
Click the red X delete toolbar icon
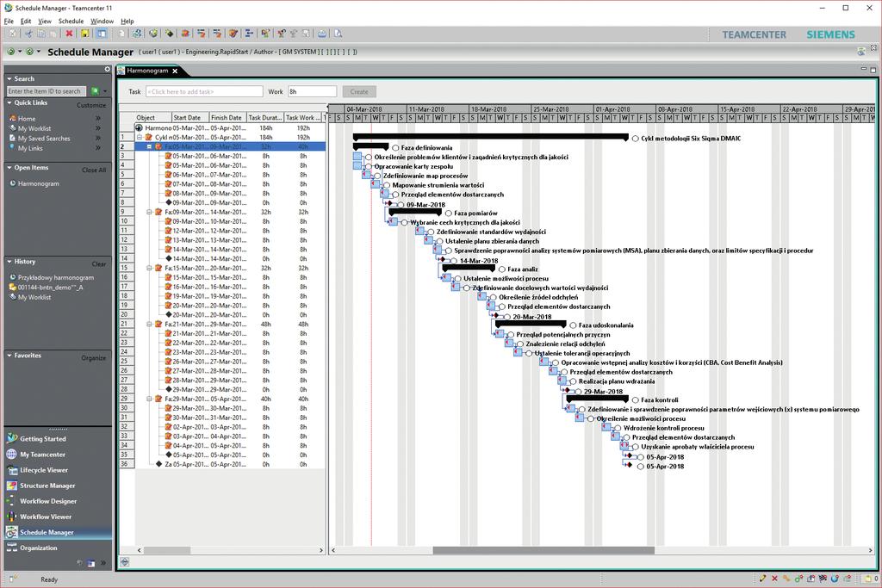tap(69, 34)
